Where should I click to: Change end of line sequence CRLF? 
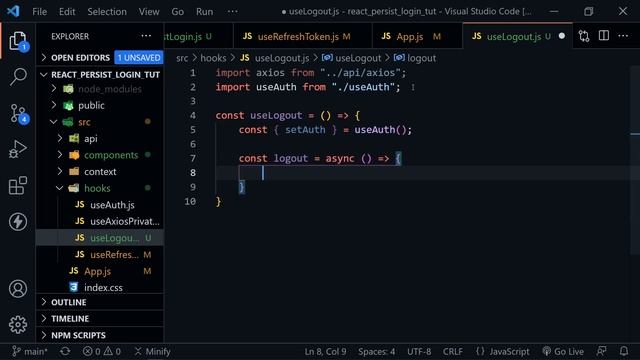453,351
